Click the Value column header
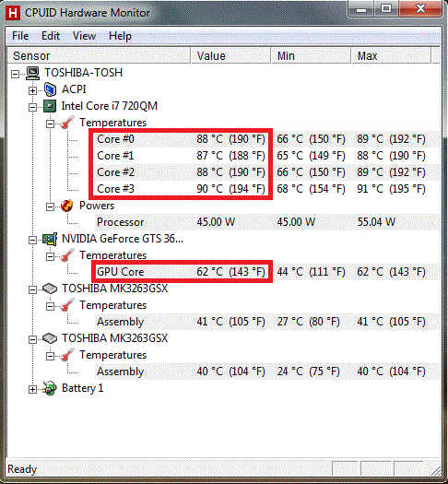Viewport: 448px width, 484px height. click(230, 56)
